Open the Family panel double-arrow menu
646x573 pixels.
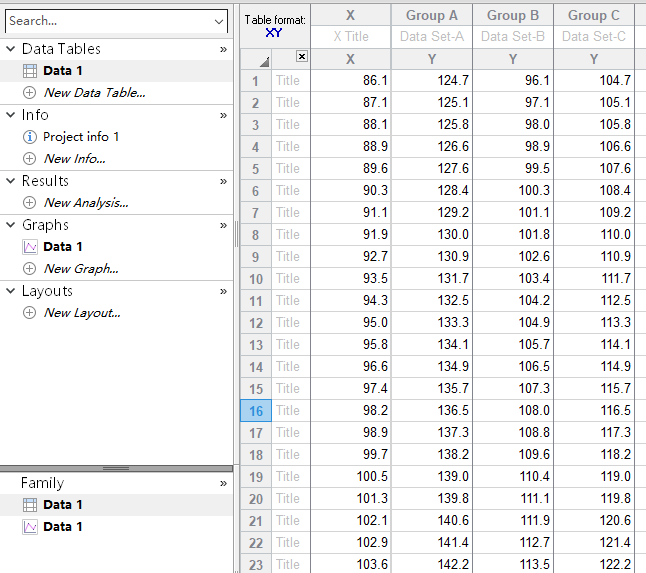pyautogui.click(x=223, y=483)
